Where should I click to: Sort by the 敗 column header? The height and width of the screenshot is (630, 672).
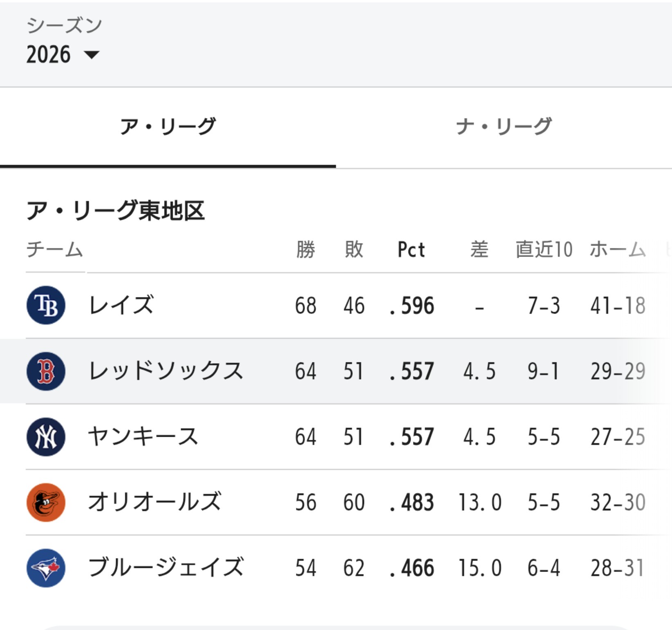pos(354,249)
